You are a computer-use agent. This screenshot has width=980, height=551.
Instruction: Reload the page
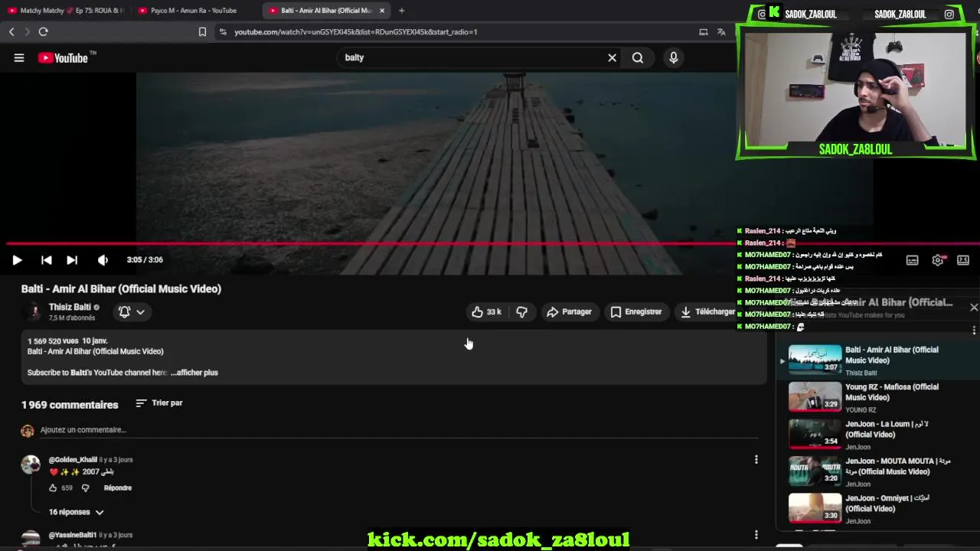pos(44,31)
